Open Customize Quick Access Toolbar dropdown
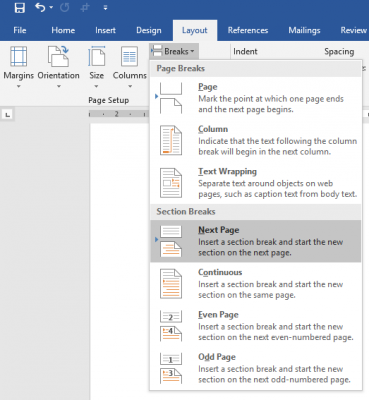 click(x=105, y=8)
